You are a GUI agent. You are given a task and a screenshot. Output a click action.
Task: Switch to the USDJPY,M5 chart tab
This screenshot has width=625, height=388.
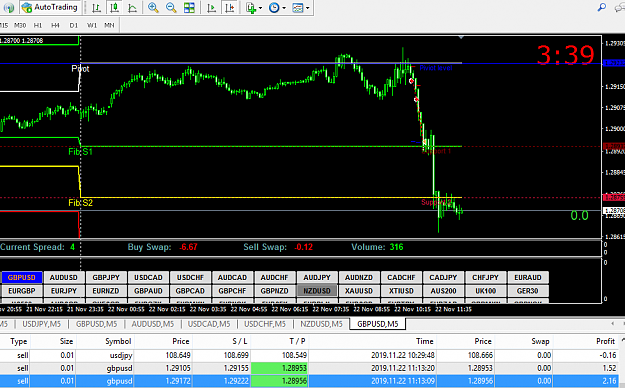41,324
